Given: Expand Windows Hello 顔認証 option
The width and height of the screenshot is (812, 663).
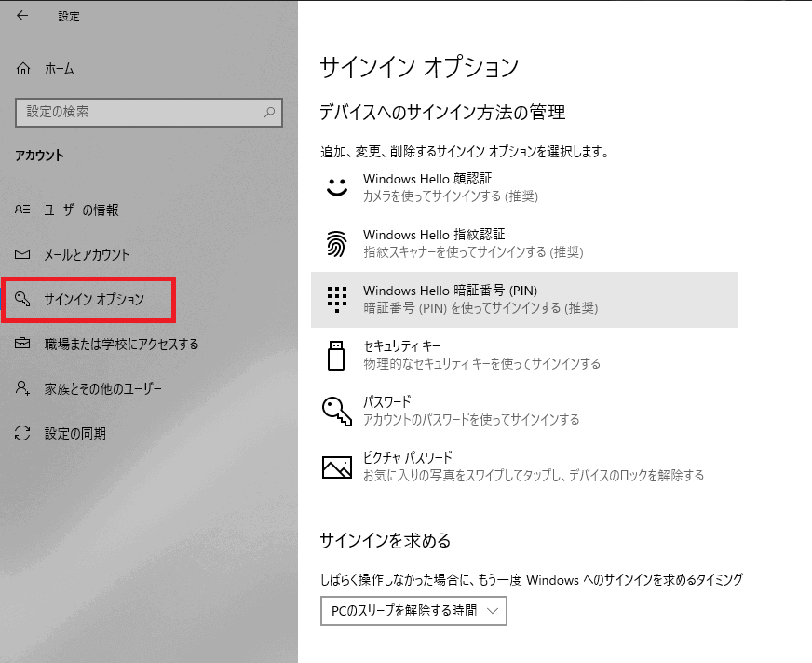Looking at the screenshot, I should coord(524,187).
